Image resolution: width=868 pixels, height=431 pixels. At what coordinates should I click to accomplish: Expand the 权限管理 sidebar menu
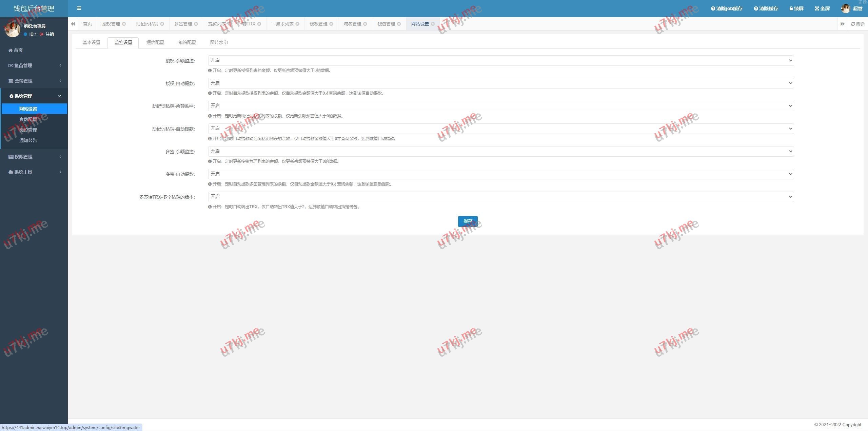coord(34,157)
